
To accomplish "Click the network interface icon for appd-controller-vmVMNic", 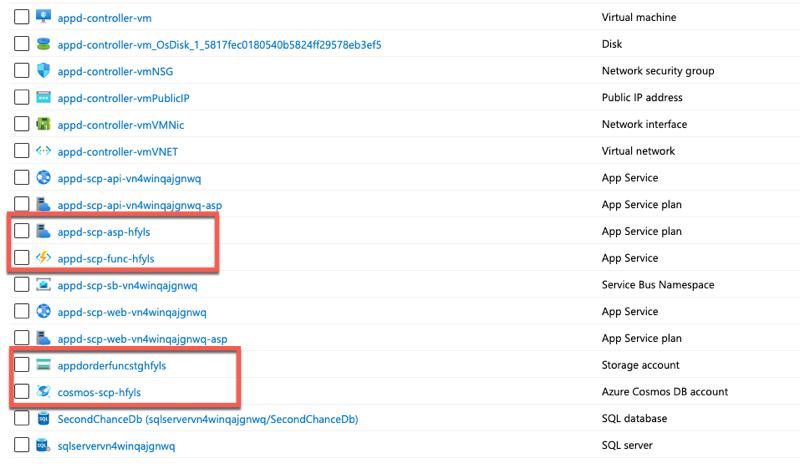I will [x=43, y=124].
